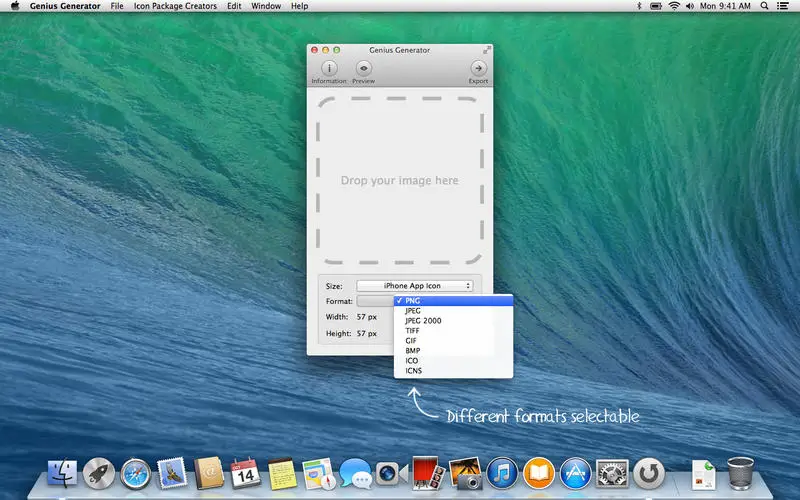Open the yellow Notes icon in dock
The image size is (800, 500).
click(x=282, y=473)
